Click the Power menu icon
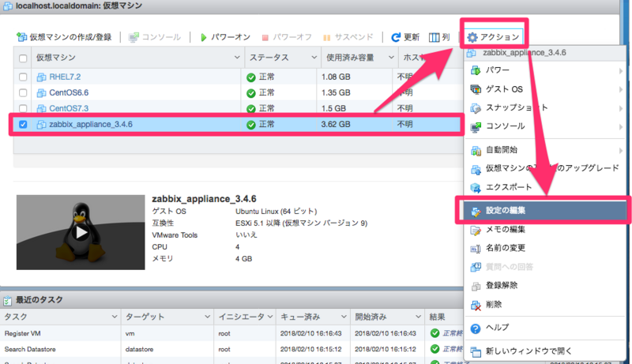 tap(476, 70)
